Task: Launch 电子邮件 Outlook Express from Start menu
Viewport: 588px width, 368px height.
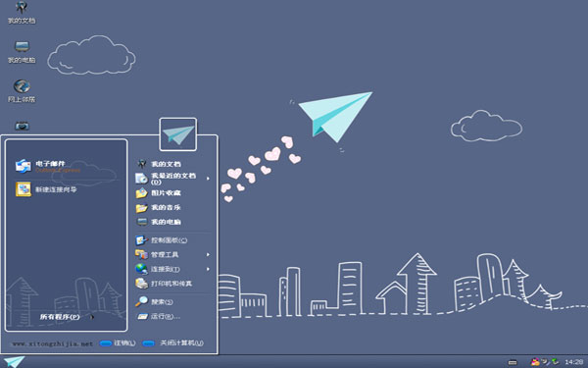Action: (x=49, y=166)
